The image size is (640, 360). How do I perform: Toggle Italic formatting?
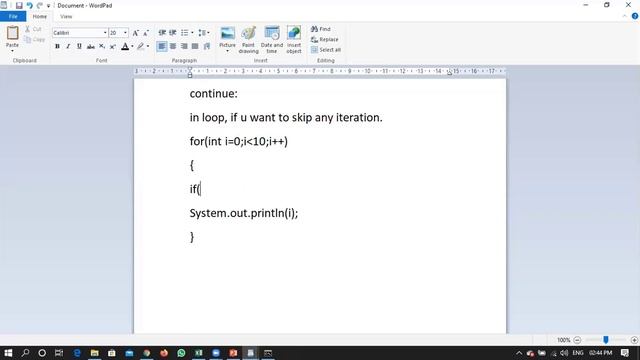[x=68, y=46]
